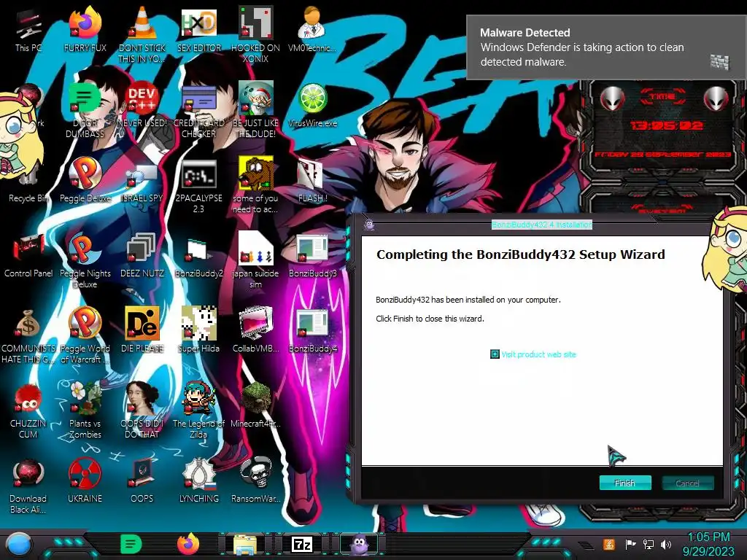
Task: Launch Peggle Deluxe shortcut
Action: 85,181
